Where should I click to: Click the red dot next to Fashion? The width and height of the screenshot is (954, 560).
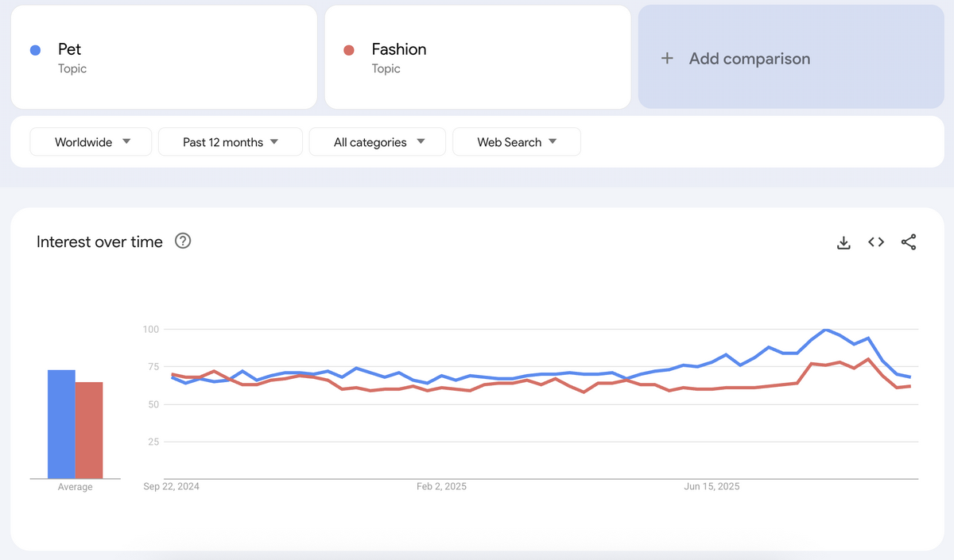tap(348, 50)
